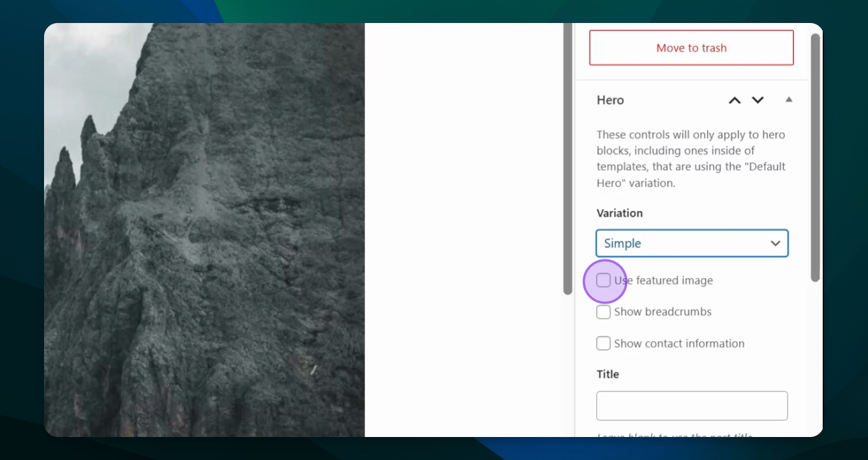Screen dimensions: 868x460
Task: Move the Hero panel down
Action: pyautogui.click(x=758, y=100)
